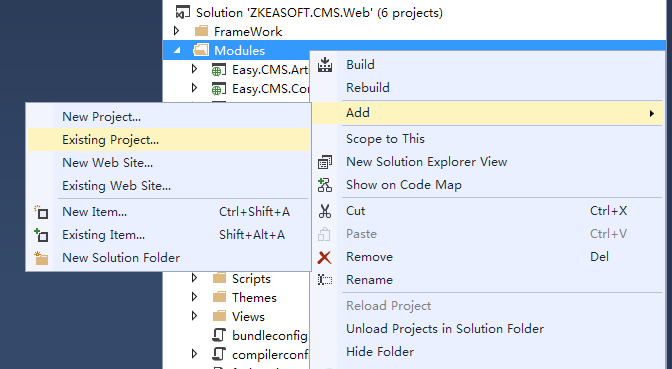
Task: Click the Cut scissors icon
Action: tap(325, 211)
